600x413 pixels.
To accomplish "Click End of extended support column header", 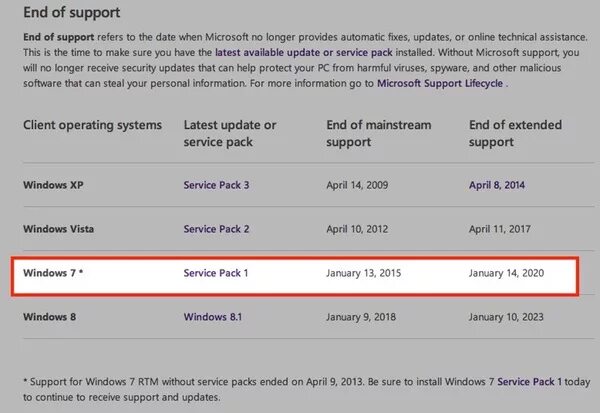I will [x=518, y=133].
